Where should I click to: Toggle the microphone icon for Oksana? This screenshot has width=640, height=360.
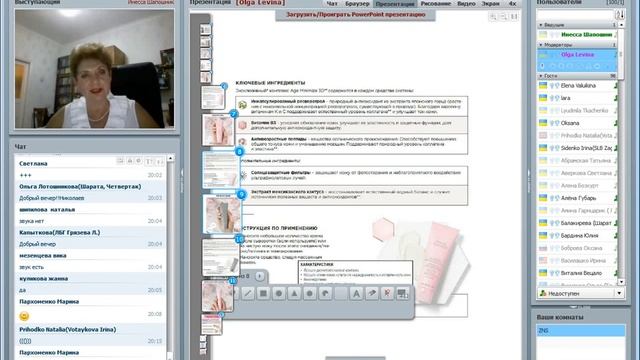[x=552, y=123]
